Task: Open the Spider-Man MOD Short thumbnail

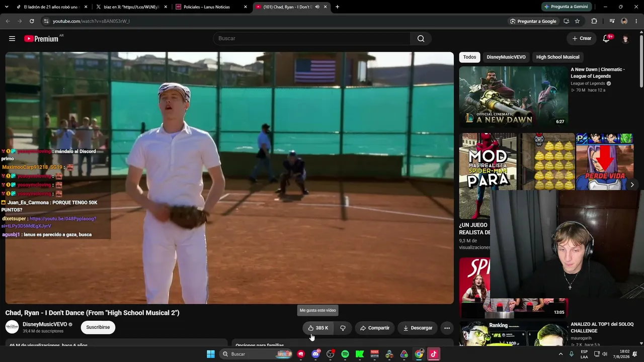Action: 488,176
